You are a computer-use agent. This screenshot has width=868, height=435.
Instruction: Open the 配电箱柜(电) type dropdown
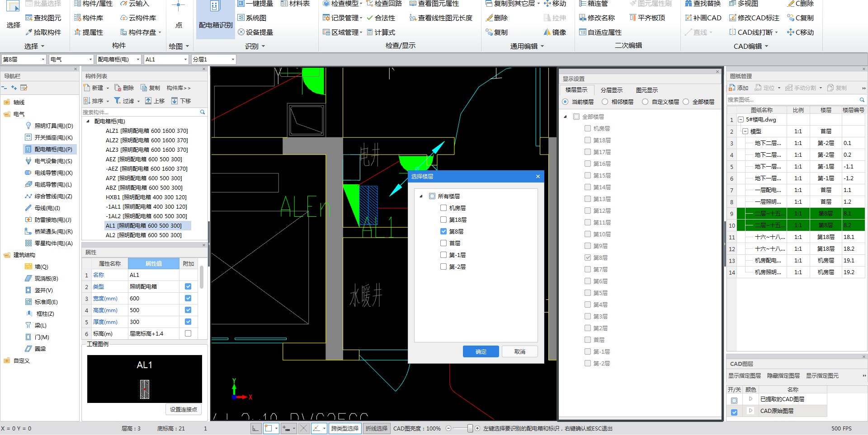point(138,59)
